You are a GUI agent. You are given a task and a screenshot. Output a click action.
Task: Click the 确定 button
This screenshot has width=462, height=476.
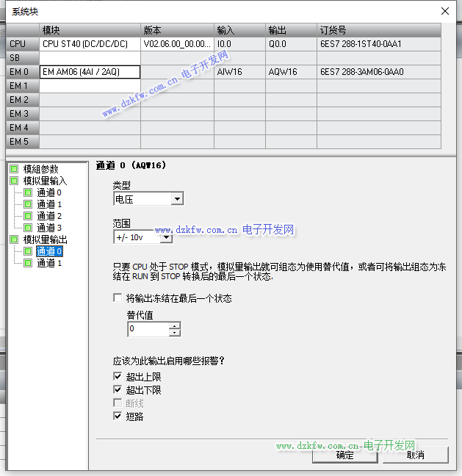pyautogui.click(x=344, y=455)
